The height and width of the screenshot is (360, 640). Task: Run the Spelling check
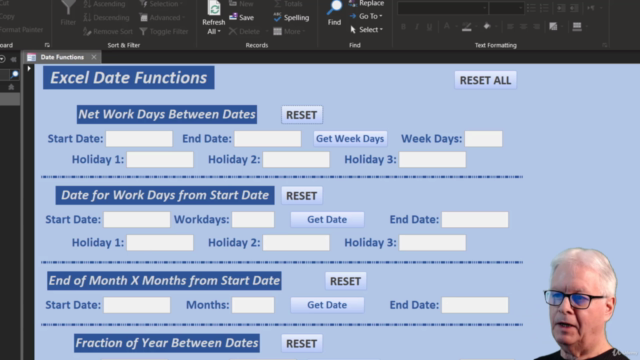pos(291,18)
